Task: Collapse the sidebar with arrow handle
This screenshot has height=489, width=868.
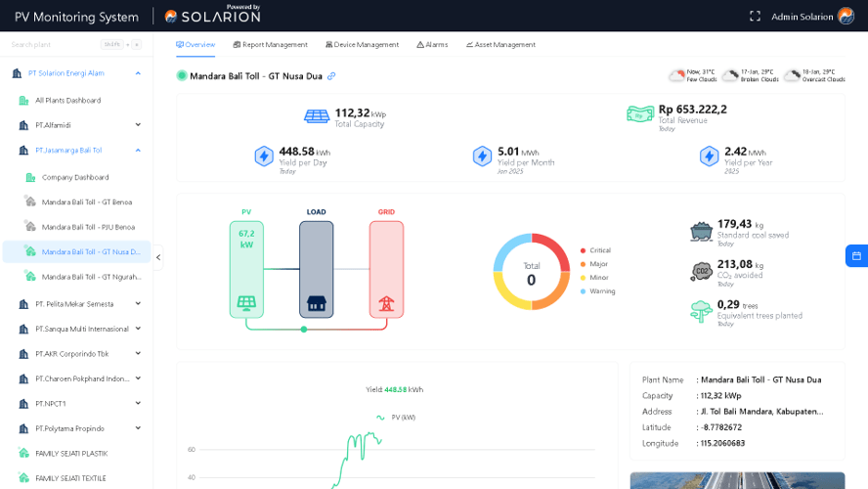Action: [158, 257]
